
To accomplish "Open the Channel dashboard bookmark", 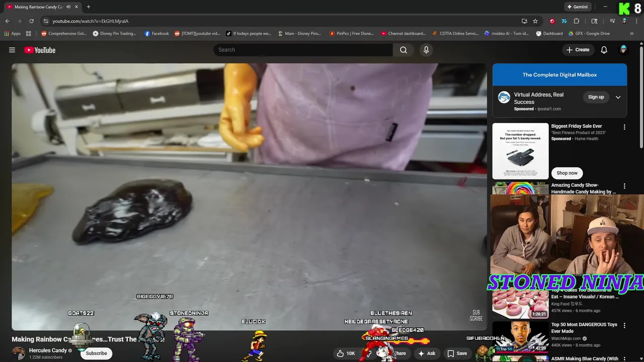I will tap(404, 34).
